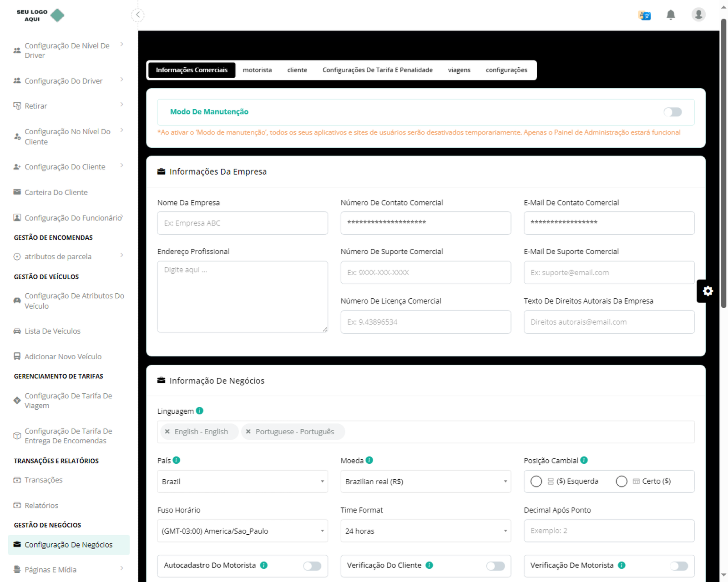Select the Esquerda currency position radio

point(536,482)
